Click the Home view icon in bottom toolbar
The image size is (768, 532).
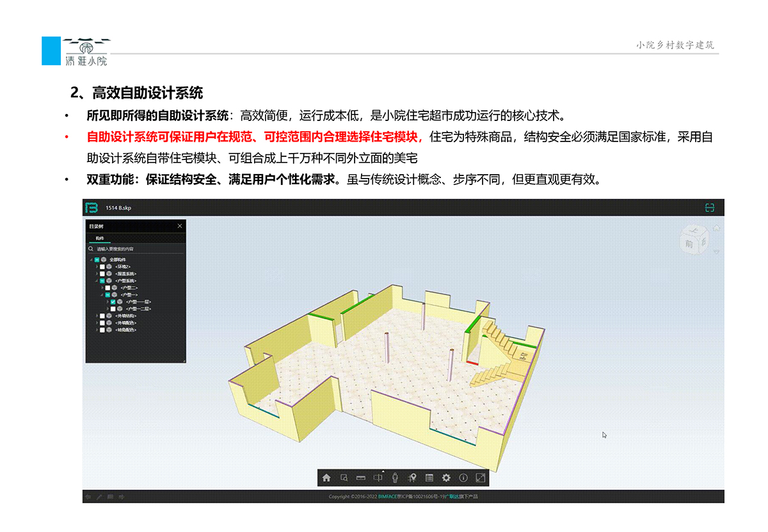(x=326, y=478)
